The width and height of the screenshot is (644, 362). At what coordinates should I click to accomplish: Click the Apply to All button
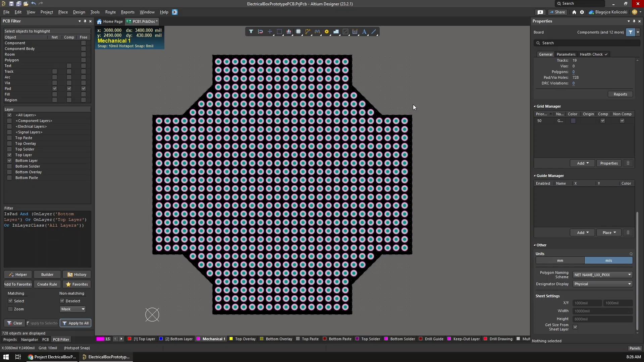click(x=75, y=323)
